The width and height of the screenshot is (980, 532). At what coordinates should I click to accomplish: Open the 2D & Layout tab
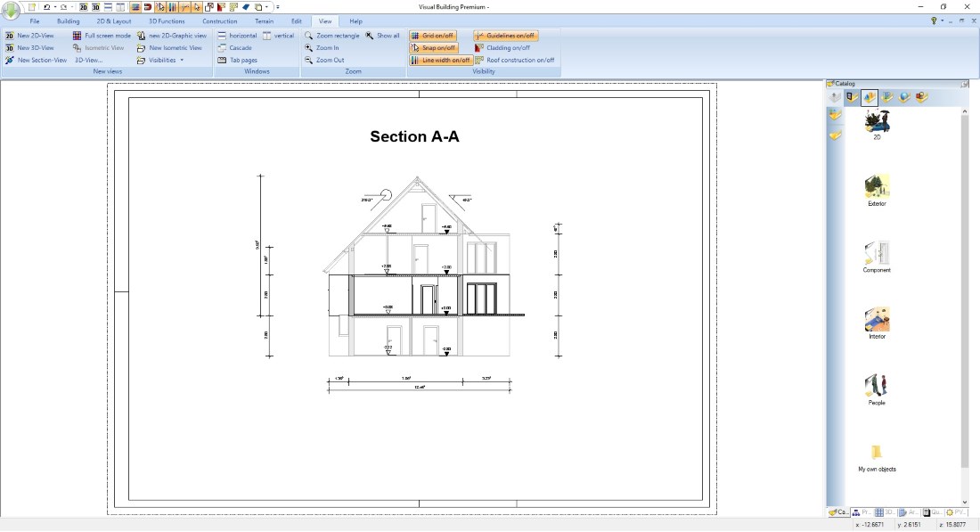[114, 20]
